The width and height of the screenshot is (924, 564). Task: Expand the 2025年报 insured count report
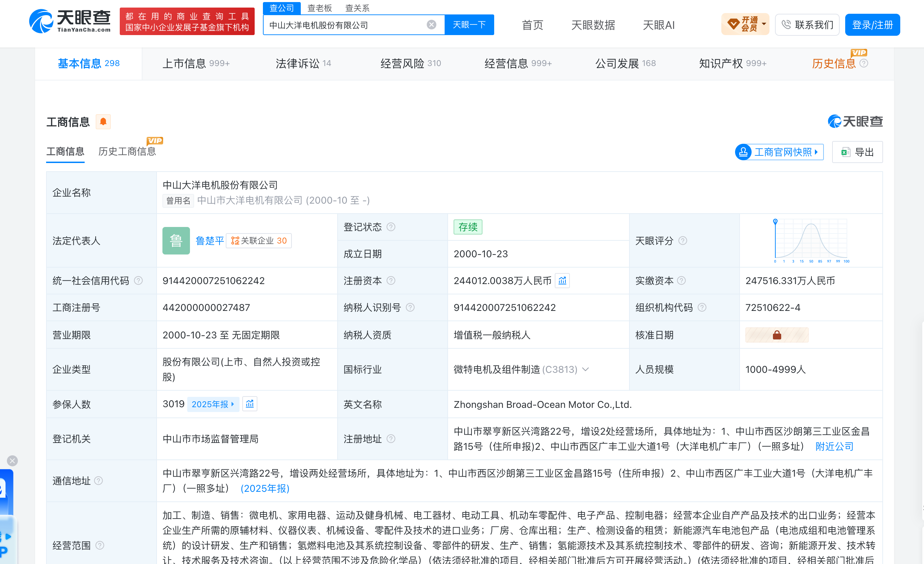[213, 404]
